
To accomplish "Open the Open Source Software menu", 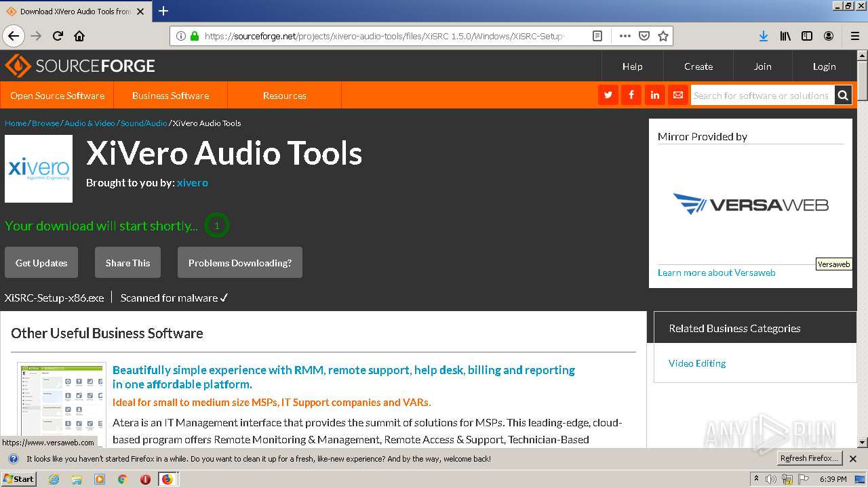I will (57, 95).
